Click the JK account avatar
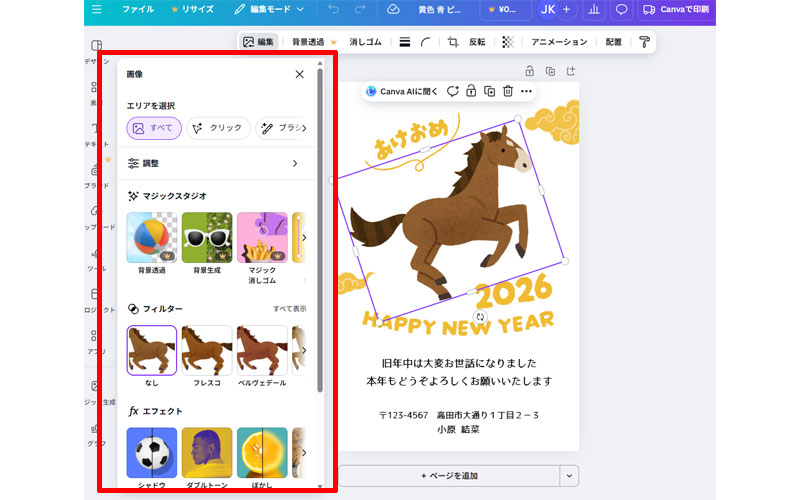 (548, 9)
